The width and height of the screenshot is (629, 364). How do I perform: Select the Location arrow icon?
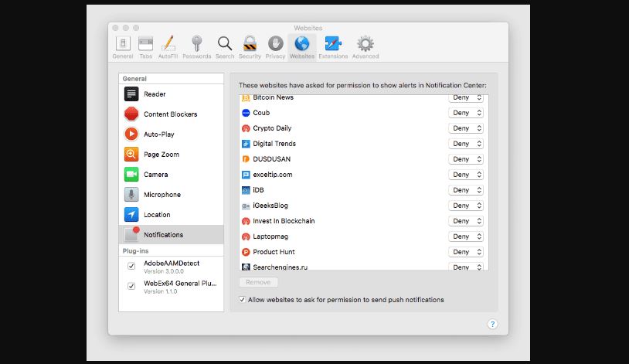click(x=131, y=214)
